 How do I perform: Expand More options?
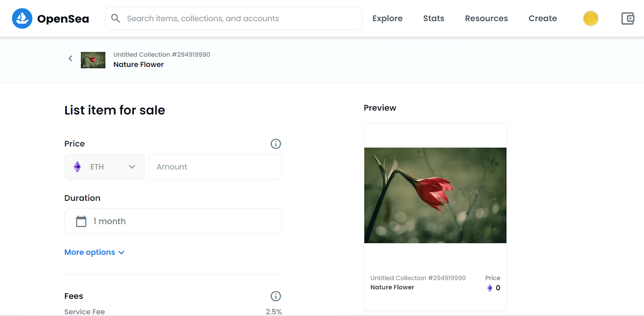click(x=94, y=252)
